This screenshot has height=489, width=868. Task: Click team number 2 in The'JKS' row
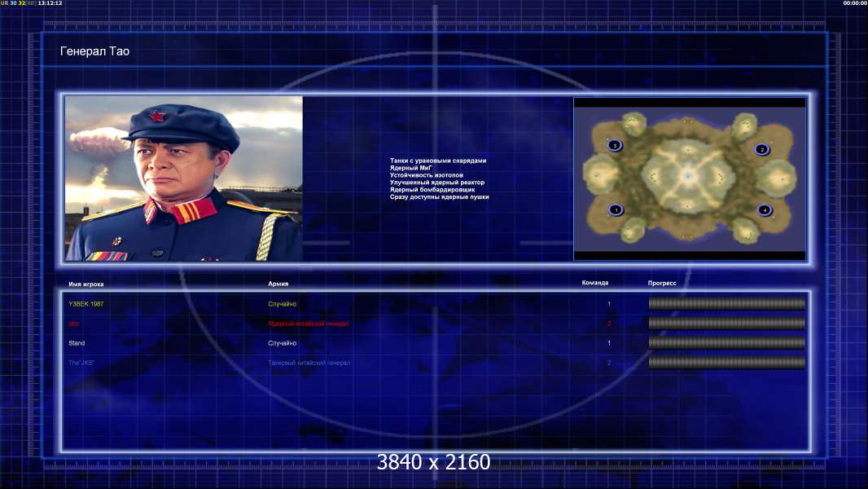pos(609,363)
